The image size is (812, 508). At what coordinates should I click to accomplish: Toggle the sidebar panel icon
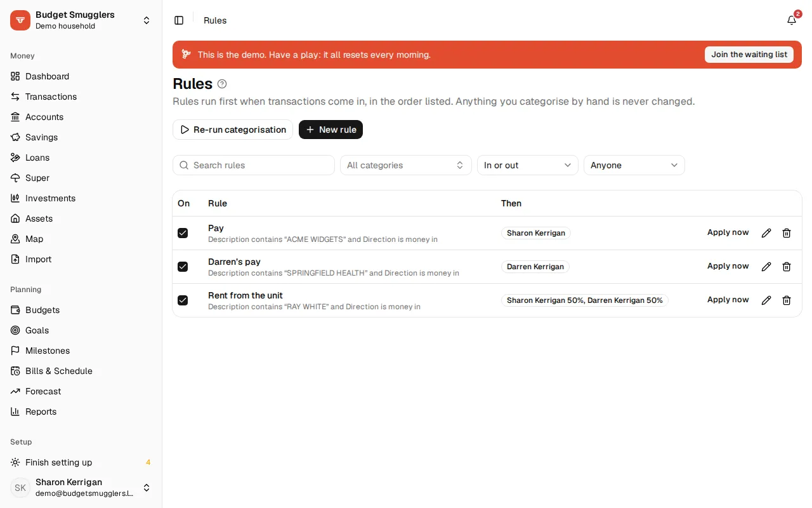point(179,20)
